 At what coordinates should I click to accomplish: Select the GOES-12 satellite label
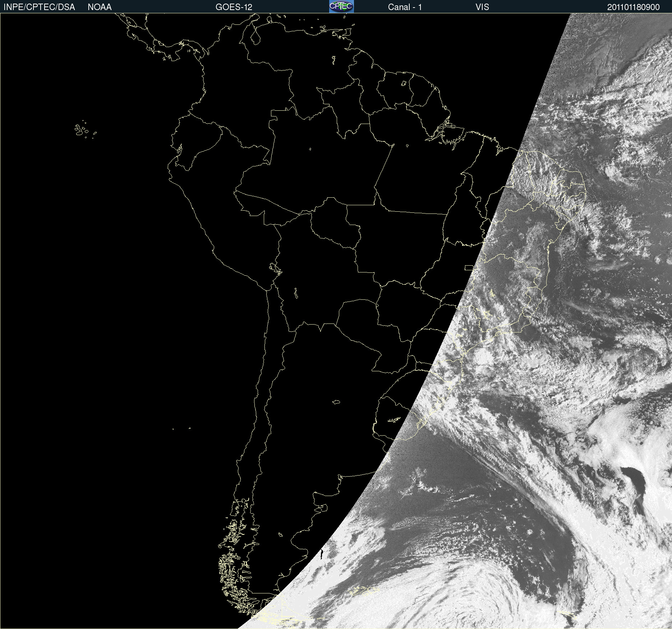point(234,7)
